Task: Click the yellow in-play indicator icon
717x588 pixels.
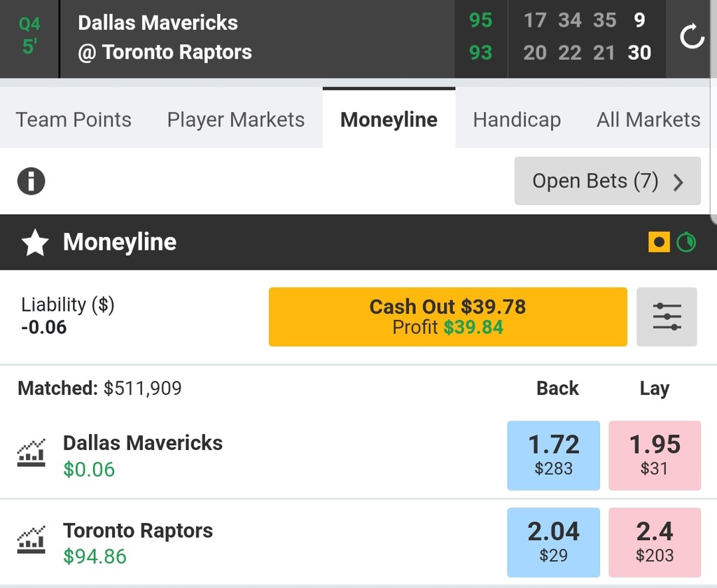Action: point(659,242)
